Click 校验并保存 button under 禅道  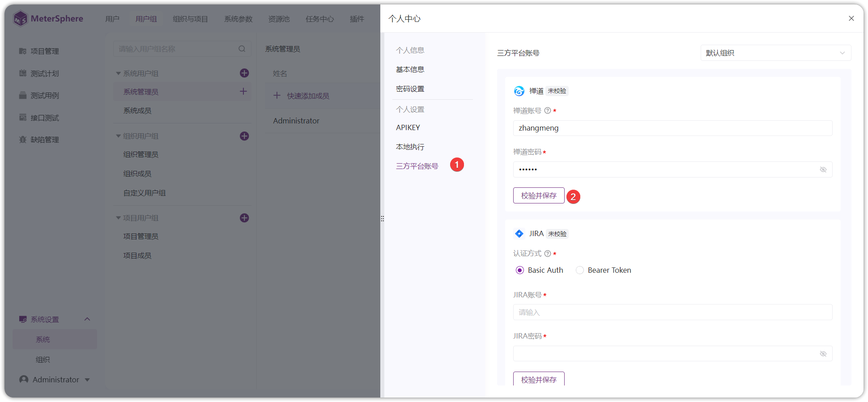[x=539, y=195]
